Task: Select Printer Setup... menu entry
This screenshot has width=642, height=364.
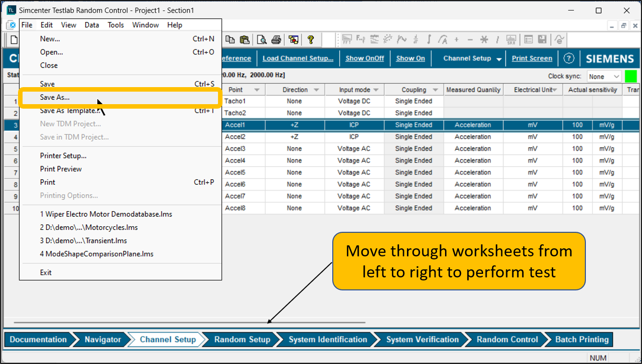Action: pos(63,156)
